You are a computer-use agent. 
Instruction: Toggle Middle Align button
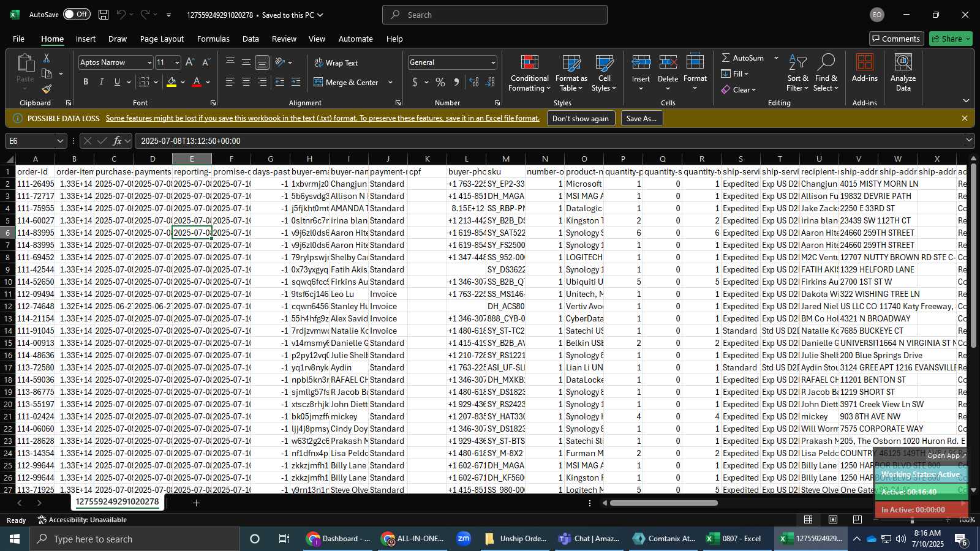tap(246, 62)
